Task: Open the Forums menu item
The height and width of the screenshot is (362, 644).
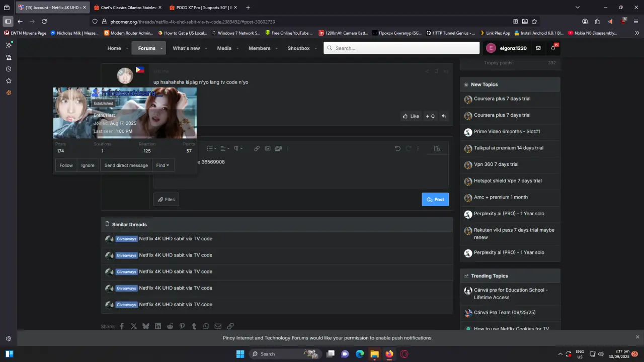Action: (146, 48)
